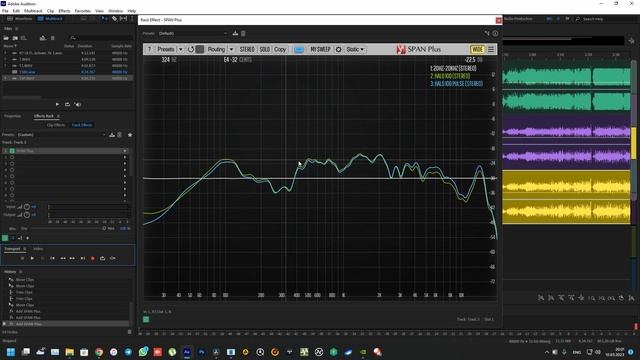Click the SPAN Plus logo
Screen dimensions: 640x360
click(x=418, y=49)
